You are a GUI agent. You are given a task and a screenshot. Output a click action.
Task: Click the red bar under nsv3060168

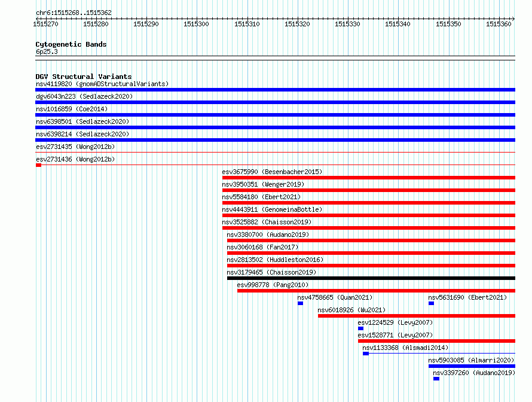pos(371,253)
